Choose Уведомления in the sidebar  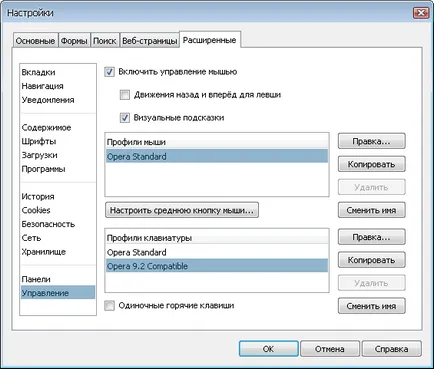coord(58,100)
